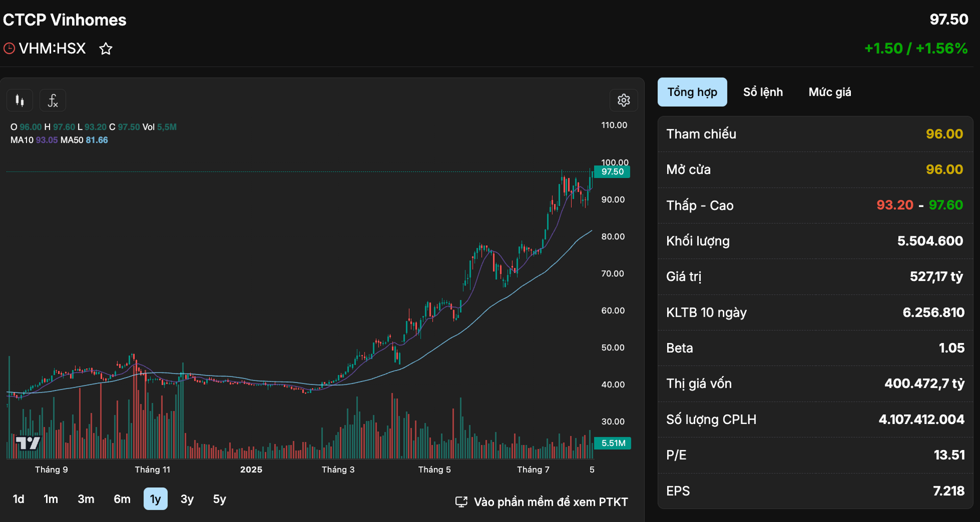Click the 97.50 header price at top right

tap(948, 19)
